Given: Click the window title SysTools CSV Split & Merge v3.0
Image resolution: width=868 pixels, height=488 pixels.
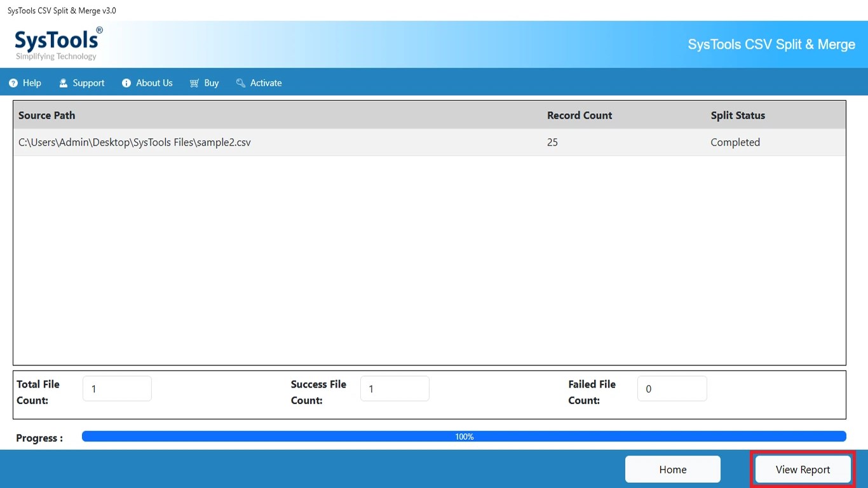Looking at the screenshot, I should coord(62,11).
